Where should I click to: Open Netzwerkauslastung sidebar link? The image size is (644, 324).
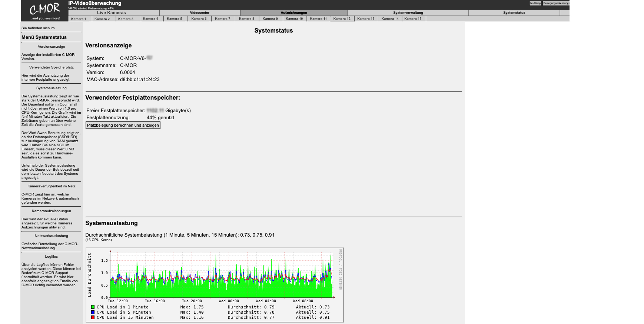pos(52,236)
